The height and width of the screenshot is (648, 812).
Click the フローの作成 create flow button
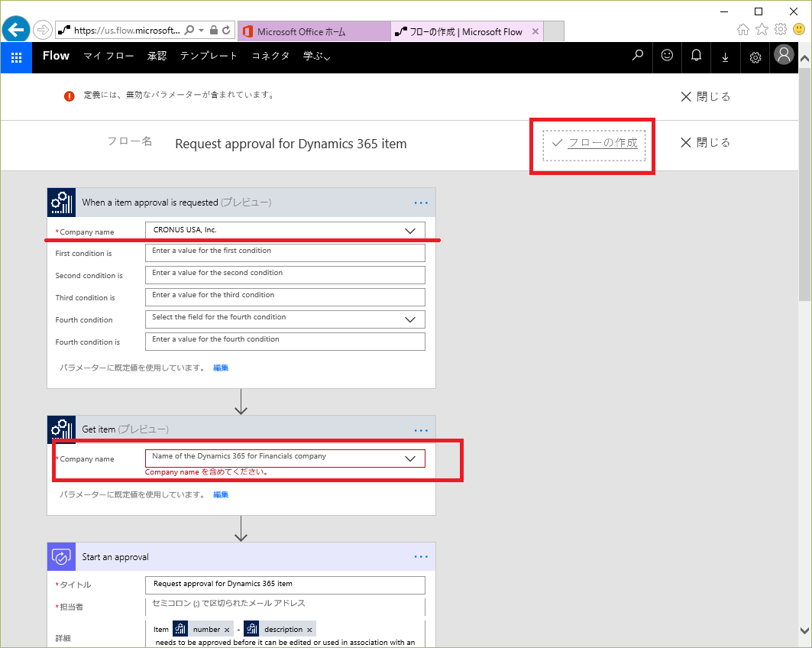click(594, 144)
